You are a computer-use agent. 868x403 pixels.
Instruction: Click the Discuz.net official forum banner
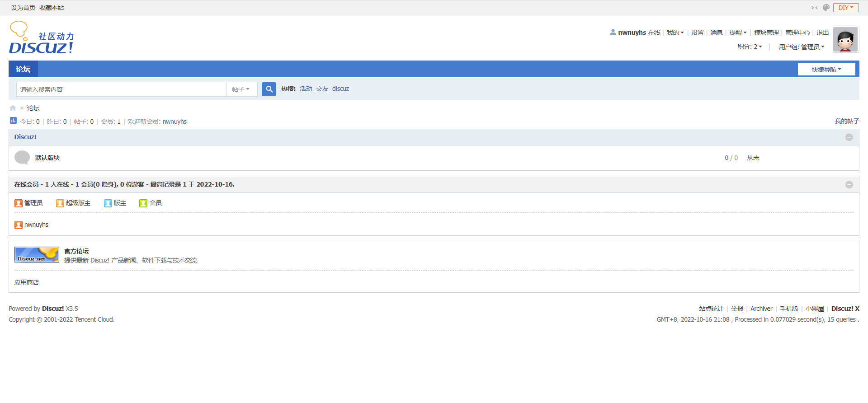tap(37, 254)
